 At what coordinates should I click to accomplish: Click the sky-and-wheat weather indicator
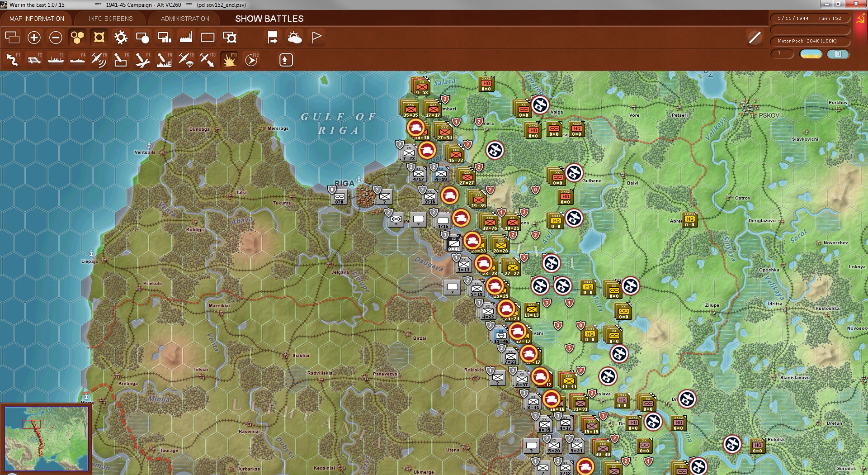coord(811,54)
